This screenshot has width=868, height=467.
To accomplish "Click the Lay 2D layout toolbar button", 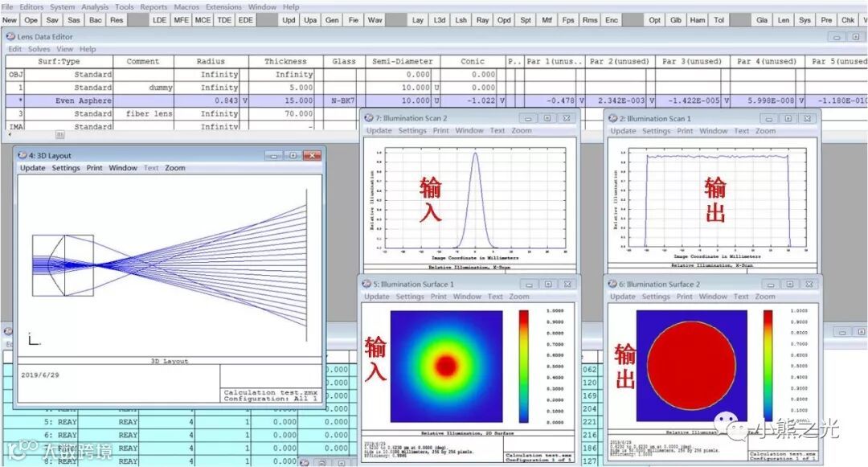I will pos(418,20).
